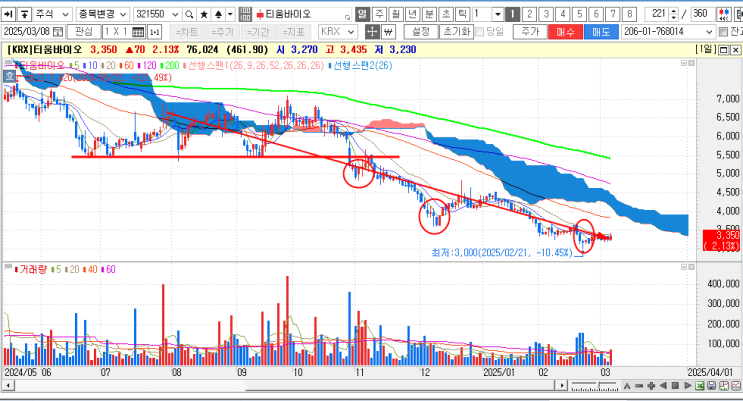
Task: Open the =차트 chart menu
Action: (187, 32)
